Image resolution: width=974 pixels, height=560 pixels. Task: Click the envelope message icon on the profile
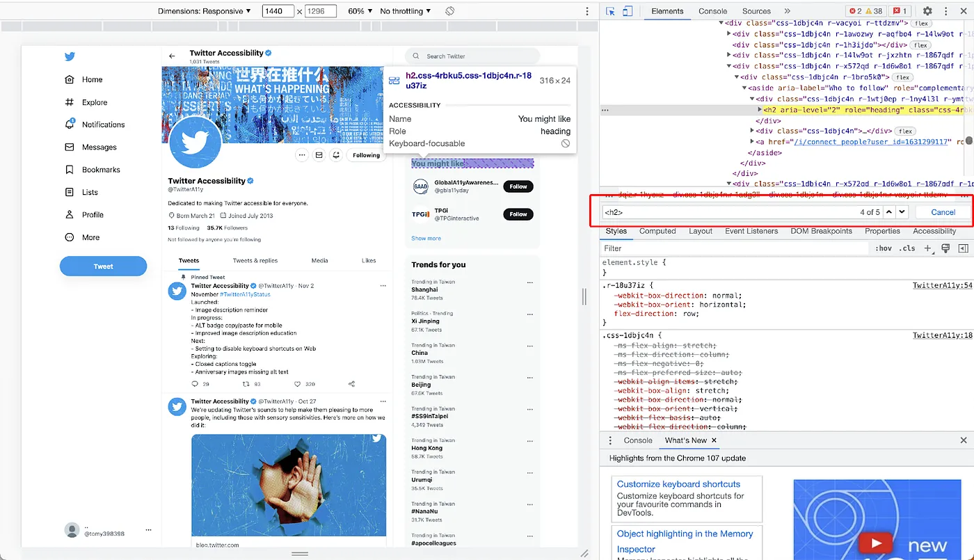coord(319,155)
